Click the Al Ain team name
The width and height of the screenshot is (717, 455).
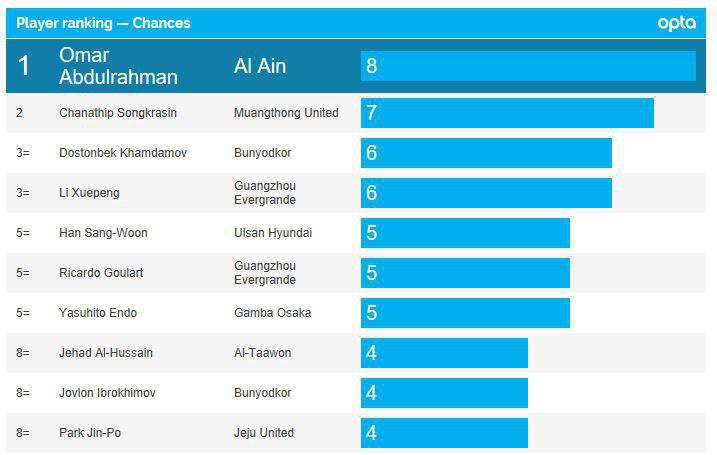[x=260, y=66]
